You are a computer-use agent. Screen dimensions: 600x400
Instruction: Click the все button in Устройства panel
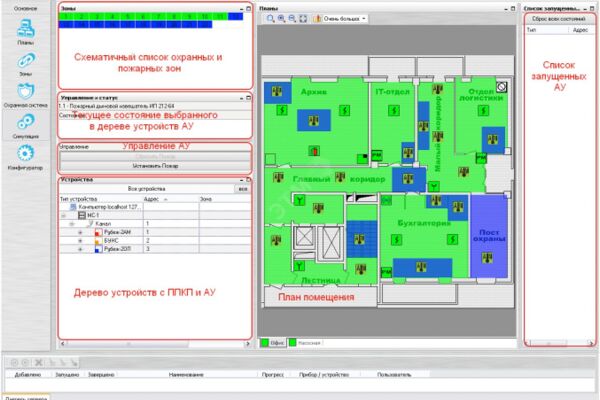[243, 189]
